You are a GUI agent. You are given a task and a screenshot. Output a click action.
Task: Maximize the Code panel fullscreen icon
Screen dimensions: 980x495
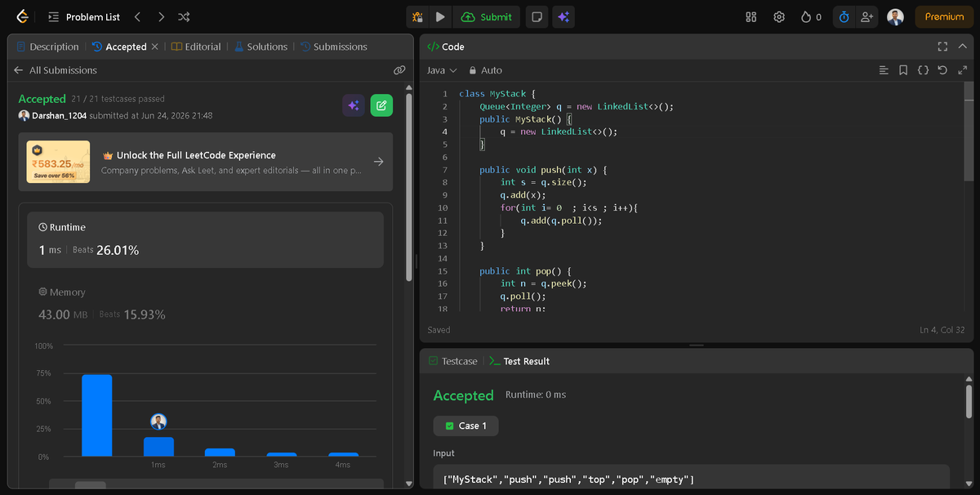coord(942,47)
